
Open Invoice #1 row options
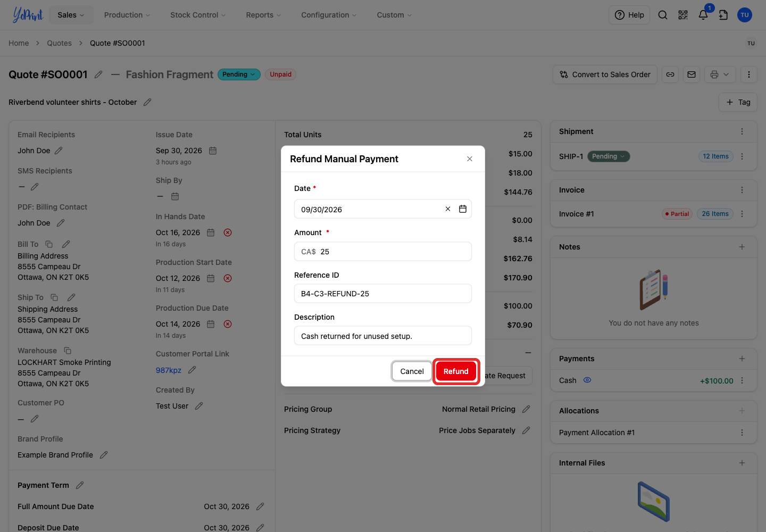(x=742, y=214)
